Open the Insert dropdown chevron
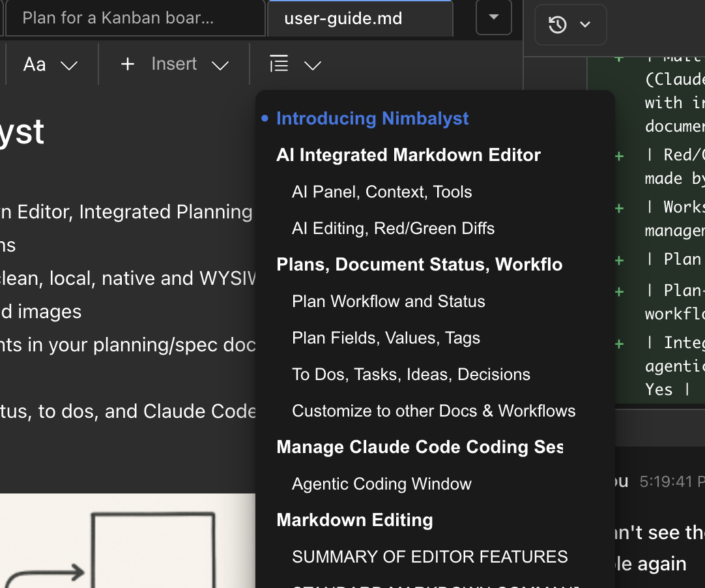Viewport: 705px width, 588px height. [x=221, y=64]
